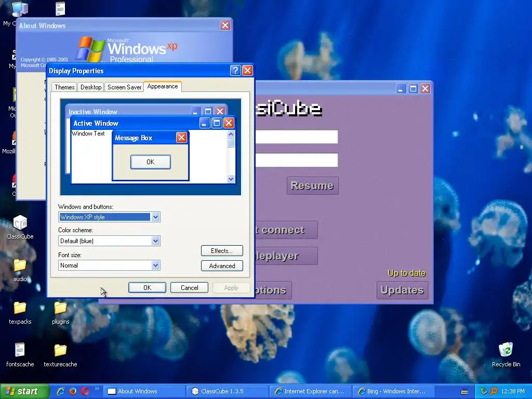
Task: Click the upper ClassiCube input field
Action: [296, 137]
